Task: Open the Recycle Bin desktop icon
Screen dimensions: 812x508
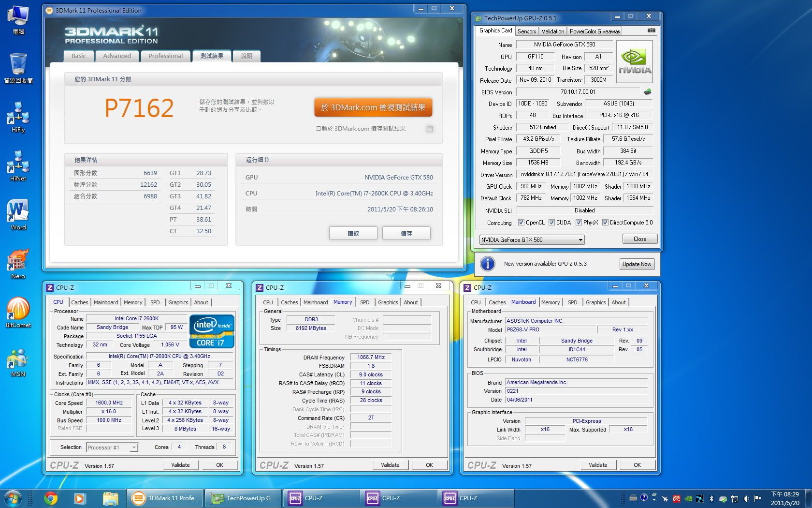Action: 18,69
